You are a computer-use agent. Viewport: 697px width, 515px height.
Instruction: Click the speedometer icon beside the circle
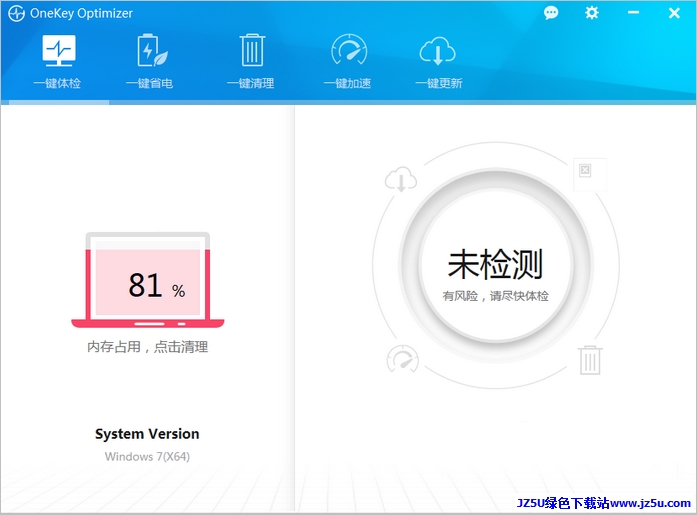click(x=403, y=358)
